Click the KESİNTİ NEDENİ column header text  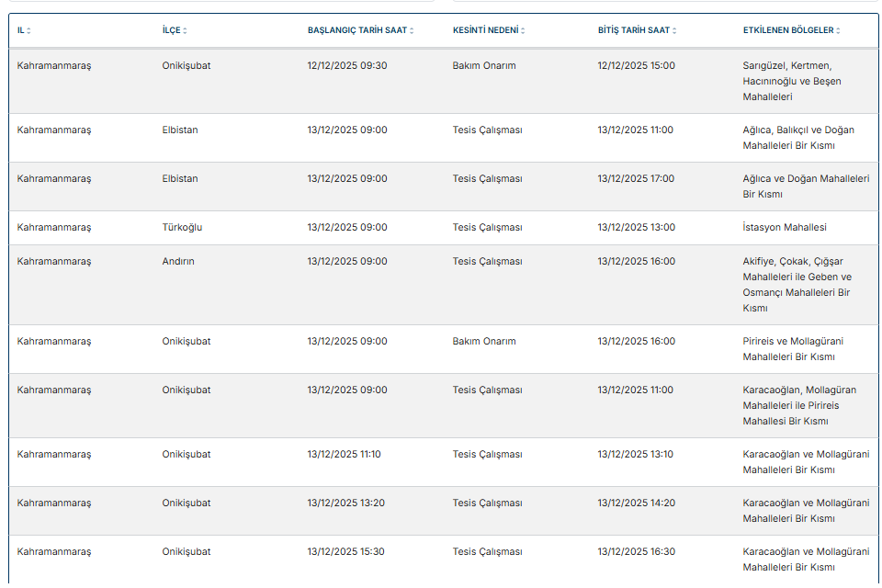tap(485, 30)
